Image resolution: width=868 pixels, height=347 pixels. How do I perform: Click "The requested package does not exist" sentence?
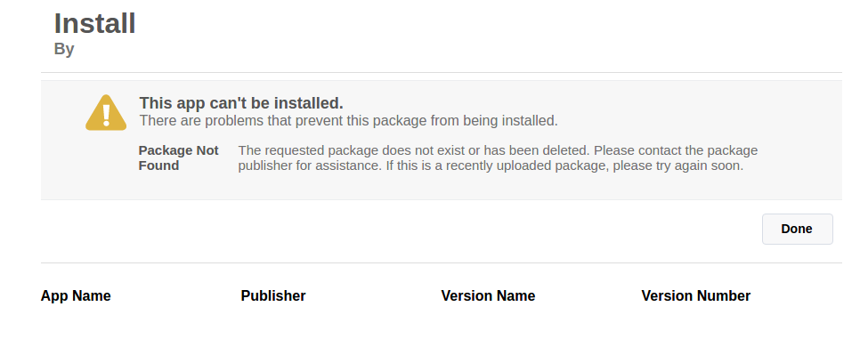pyautogui.click(x=414, y=150)
